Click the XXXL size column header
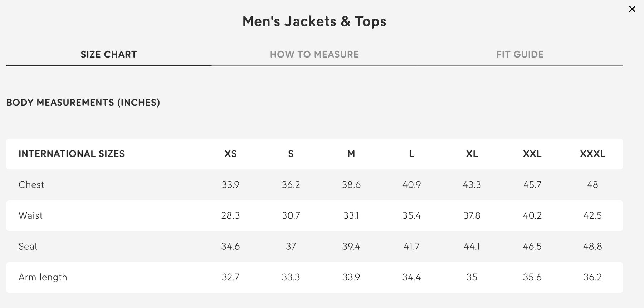The image size is (644, 308). point(592,154)
